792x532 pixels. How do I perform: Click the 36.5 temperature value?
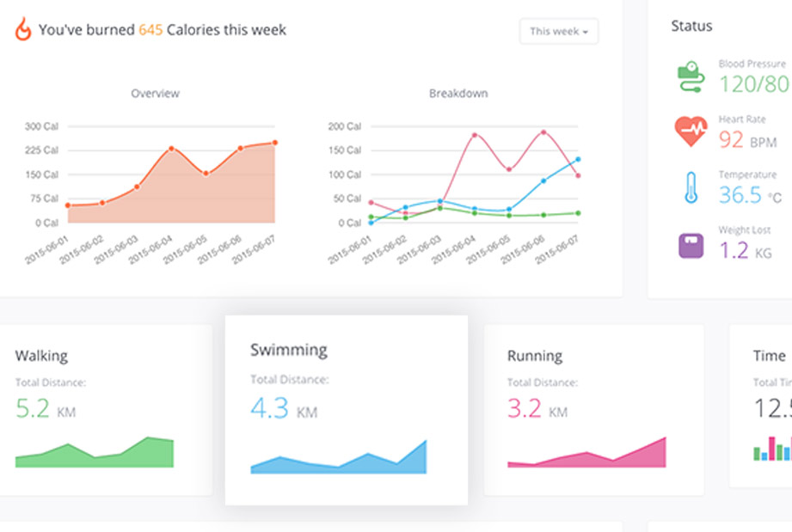pyautogui.click(x=750, y=195)
